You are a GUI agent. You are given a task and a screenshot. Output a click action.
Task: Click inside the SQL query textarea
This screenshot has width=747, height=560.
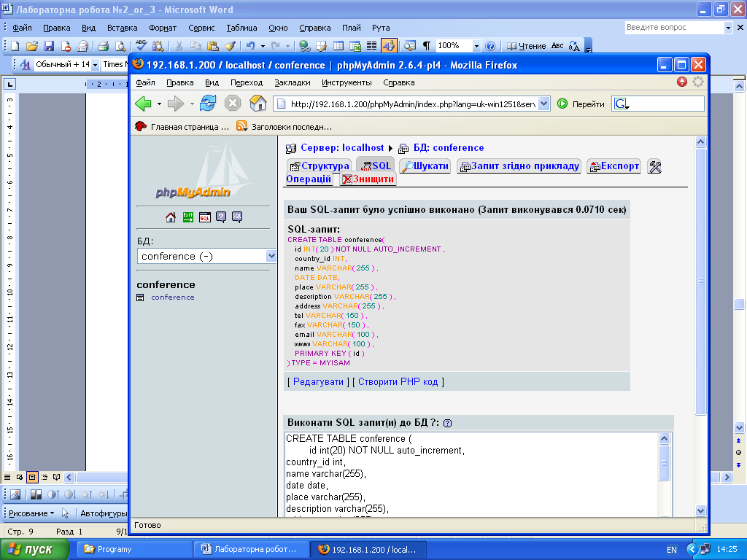click(x=471, y=474)
